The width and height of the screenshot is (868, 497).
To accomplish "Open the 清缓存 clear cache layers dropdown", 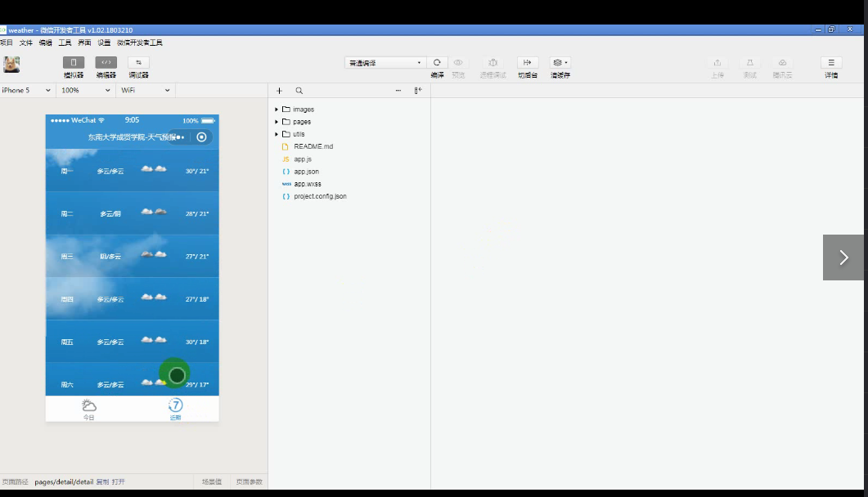I will click(560, 62).
